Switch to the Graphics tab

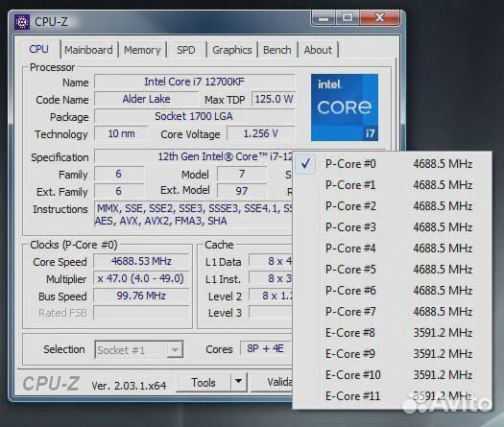pyautogui.click(x=232, y=50)
